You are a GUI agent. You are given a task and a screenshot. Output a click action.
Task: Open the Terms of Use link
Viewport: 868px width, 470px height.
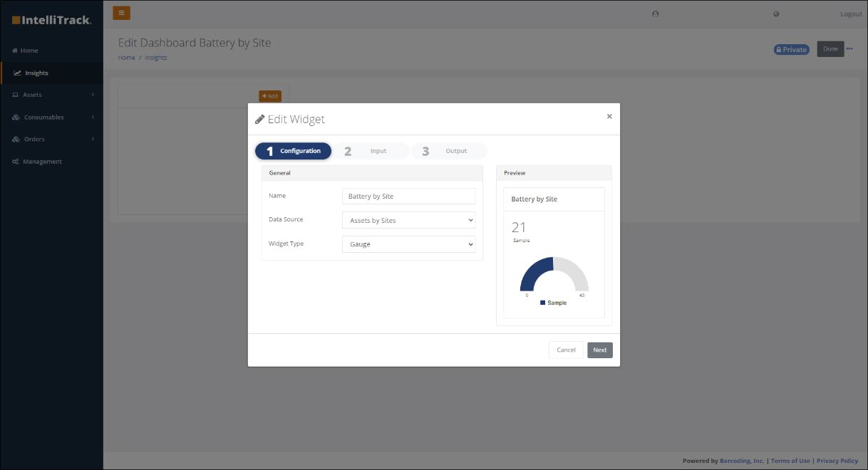tap(790, 461)
